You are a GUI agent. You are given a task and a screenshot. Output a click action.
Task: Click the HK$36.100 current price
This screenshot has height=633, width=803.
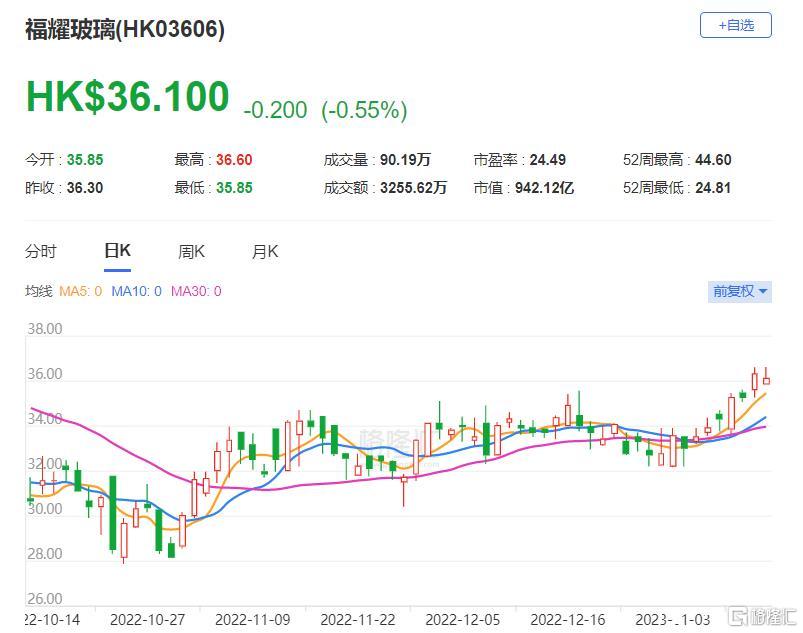coord(128,97)
